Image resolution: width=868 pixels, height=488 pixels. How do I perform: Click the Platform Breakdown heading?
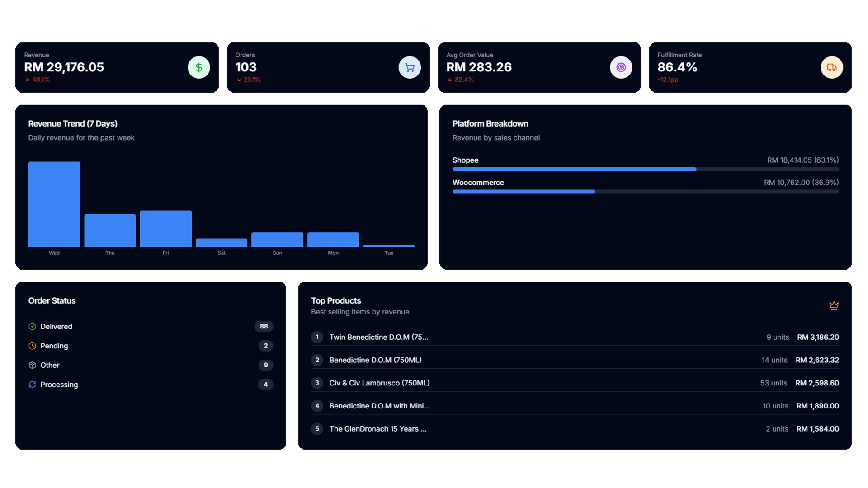(491, 123)
